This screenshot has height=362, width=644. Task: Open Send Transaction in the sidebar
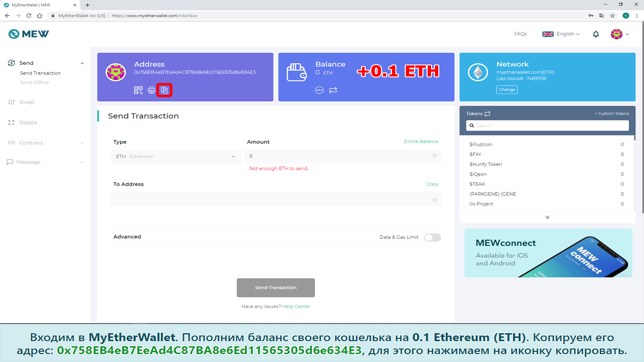tap(41, 73)
